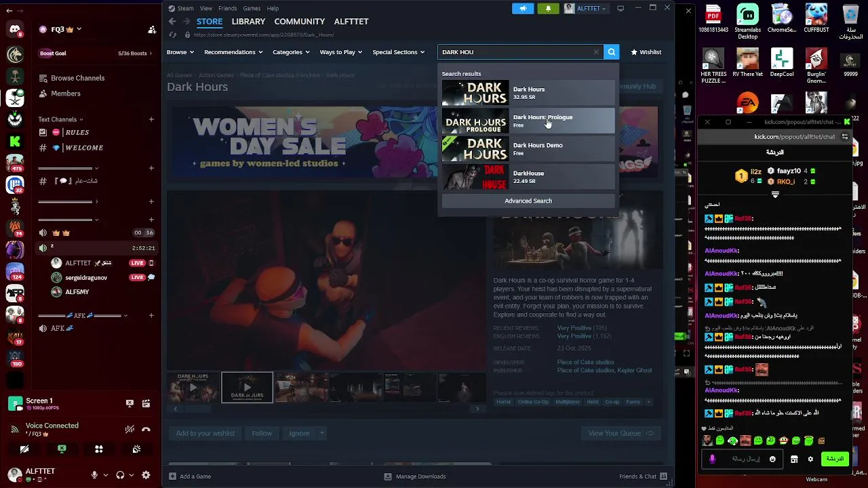This screenshot has width=868, height=488.
Task: Toggle Discord noise suppression icon
Action: (130, 429)
